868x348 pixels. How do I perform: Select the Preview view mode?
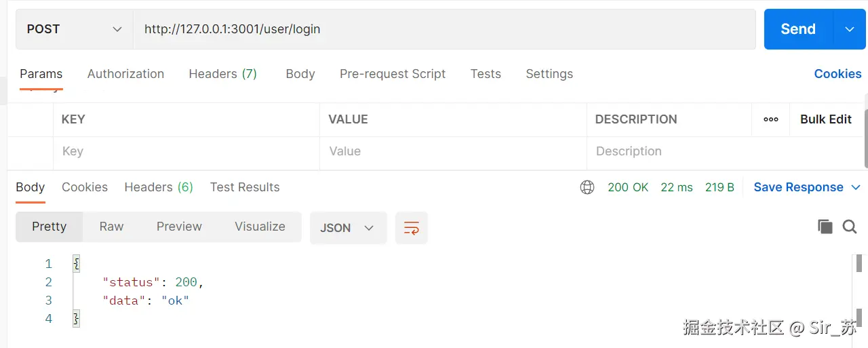[x=179, y=227]
